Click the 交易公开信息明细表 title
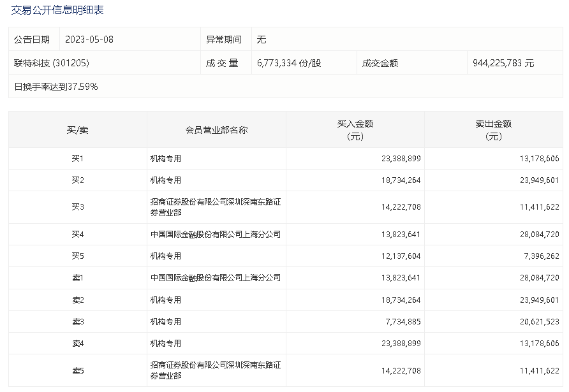The width and height of the screenshot is (569, 392). pos(57,10)
